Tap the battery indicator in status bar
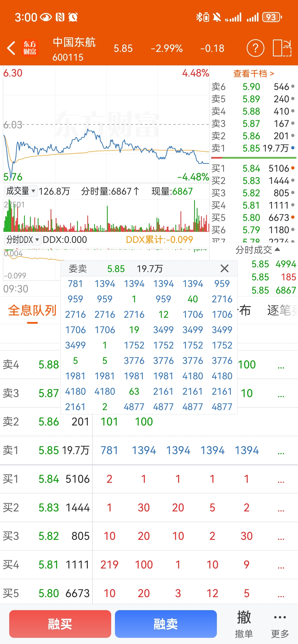This screenshot has width=298, height=644. (x=272, y=17)
